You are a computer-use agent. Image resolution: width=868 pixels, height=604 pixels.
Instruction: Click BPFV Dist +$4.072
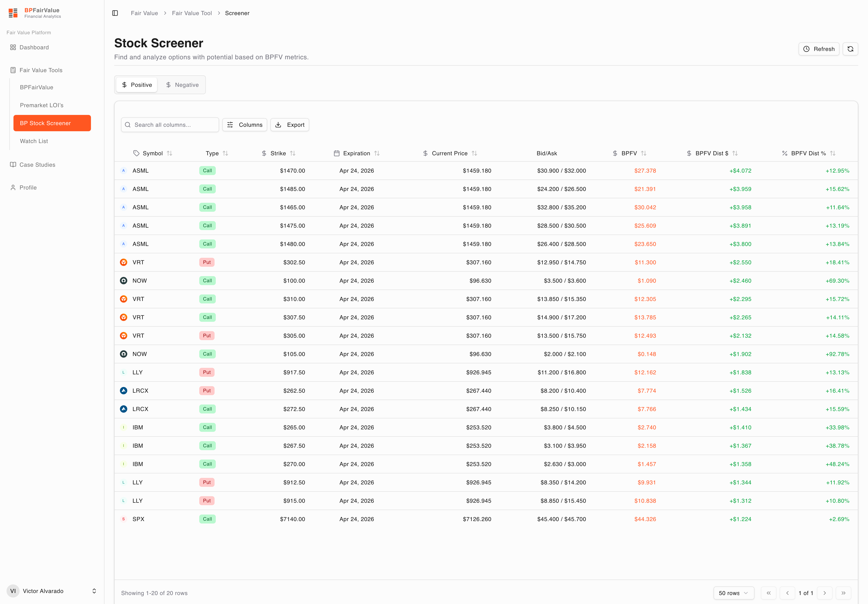(x=741, y=171)
